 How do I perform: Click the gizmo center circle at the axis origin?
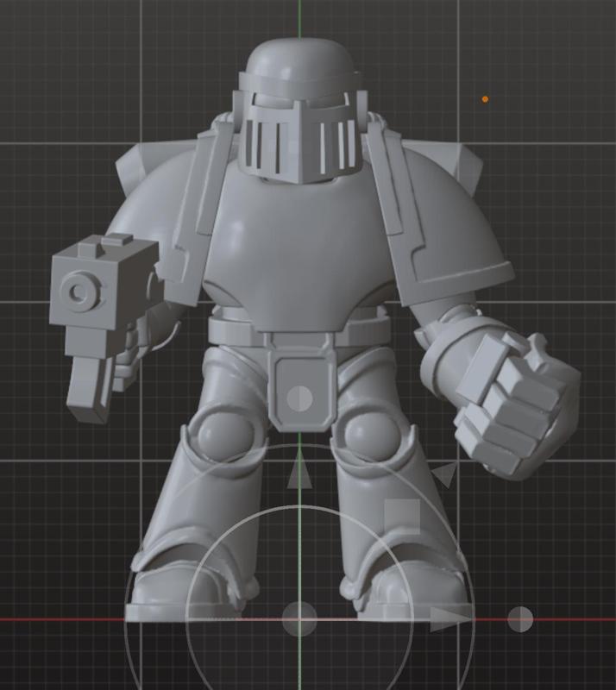click(x=299, y=619)
